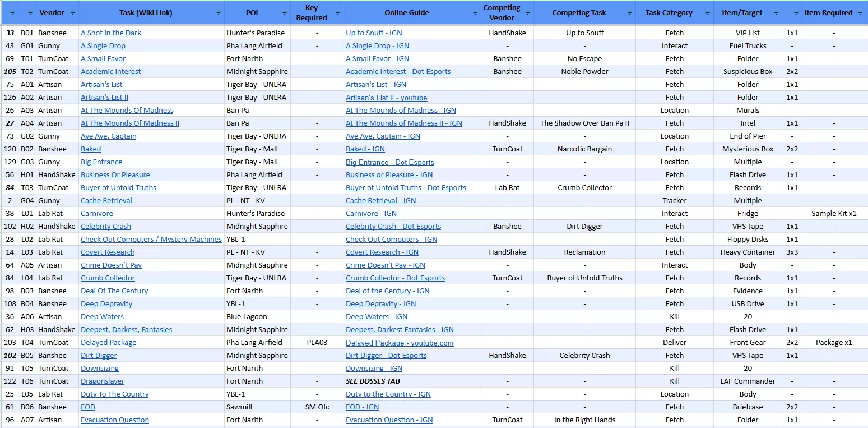Open the "Dragonslayer" wiki link

[103, 381]
